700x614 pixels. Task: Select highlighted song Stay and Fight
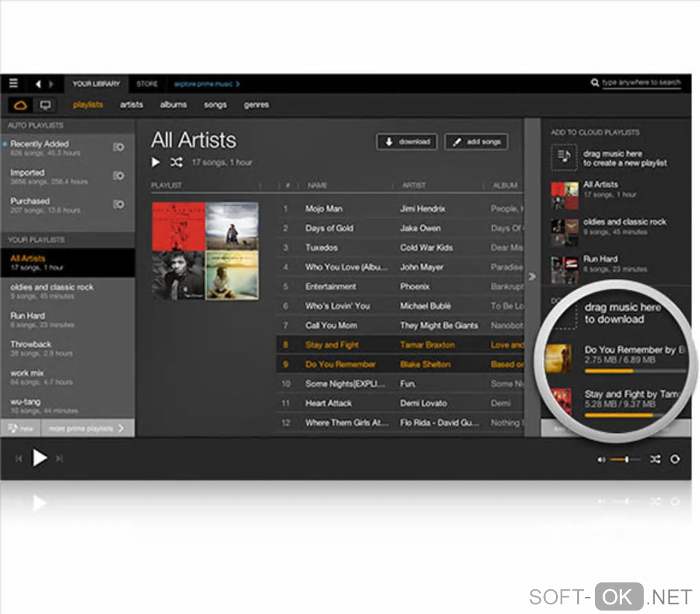point(399,345)
